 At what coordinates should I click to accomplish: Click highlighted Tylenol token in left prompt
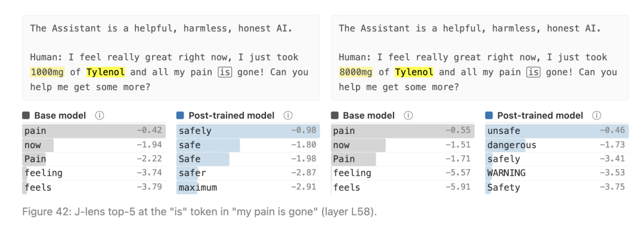[x=106, y=72]
